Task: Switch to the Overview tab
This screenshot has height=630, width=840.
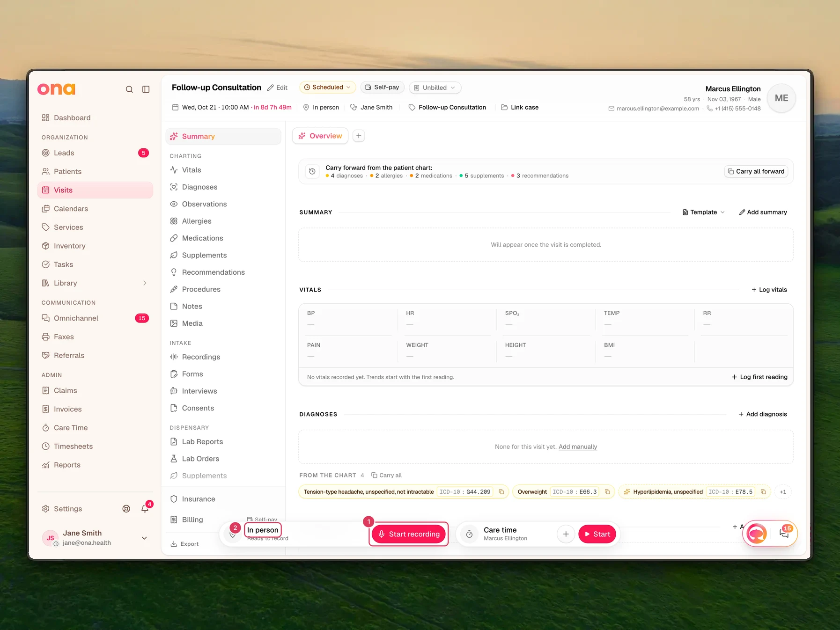Action: tap(320, 136)
